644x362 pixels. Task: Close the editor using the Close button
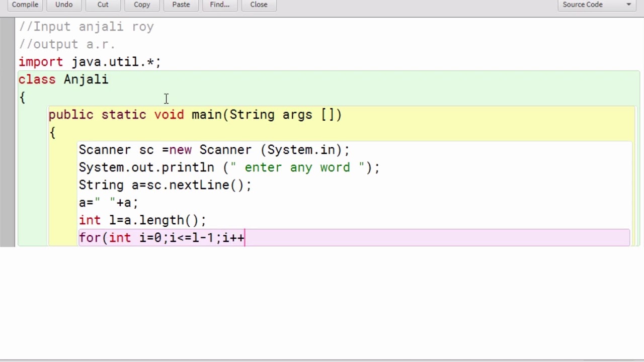(x=259, y=5)
